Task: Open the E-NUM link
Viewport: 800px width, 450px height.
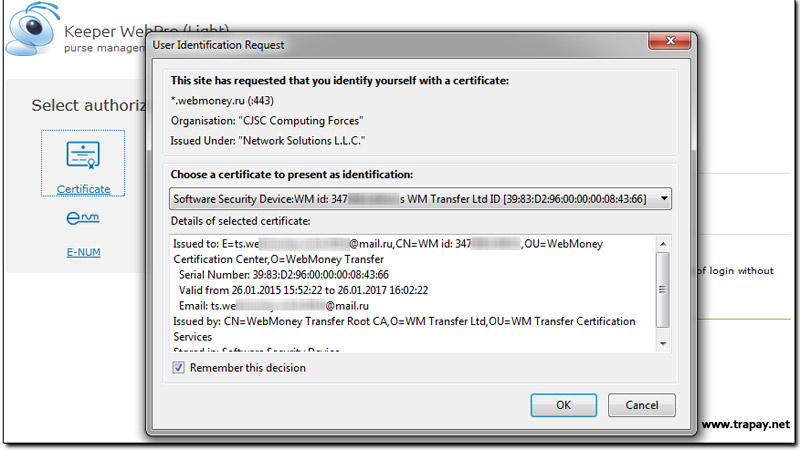Action: [83, 252]
